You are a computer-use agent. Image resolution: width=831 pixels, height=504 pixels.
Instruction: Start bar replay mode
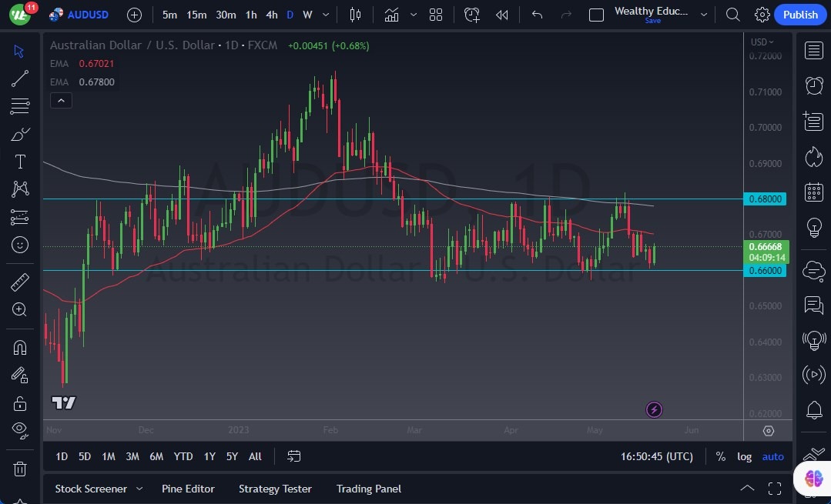[x=503, y=14]
